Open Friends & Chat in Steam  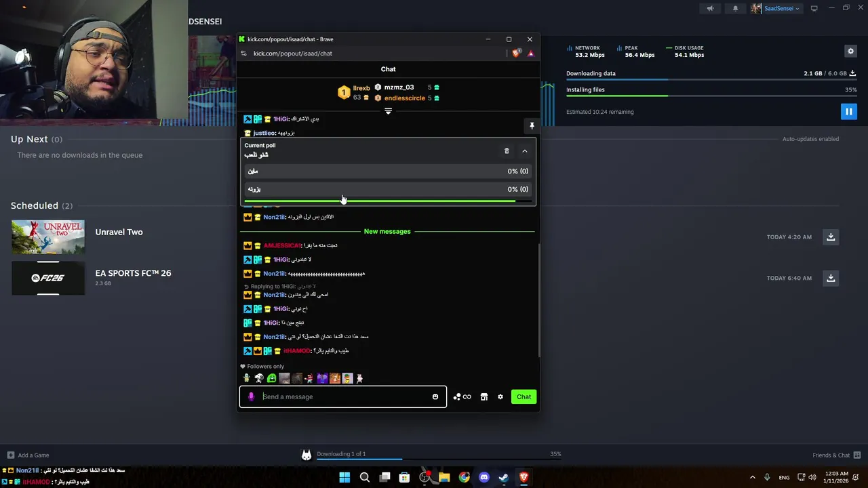tap(836, 455)
